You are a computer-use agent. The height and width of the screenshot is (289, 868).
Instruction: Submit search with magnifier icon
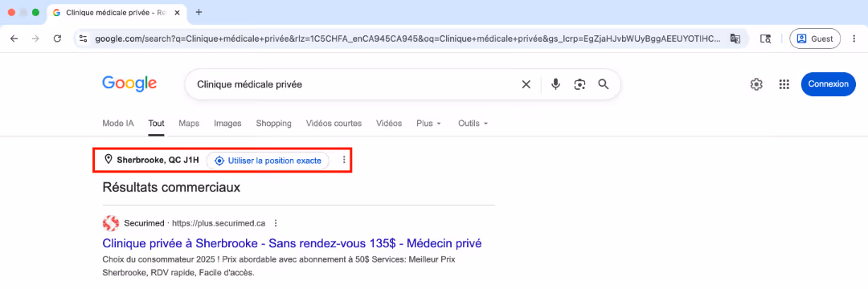(604, 84)
